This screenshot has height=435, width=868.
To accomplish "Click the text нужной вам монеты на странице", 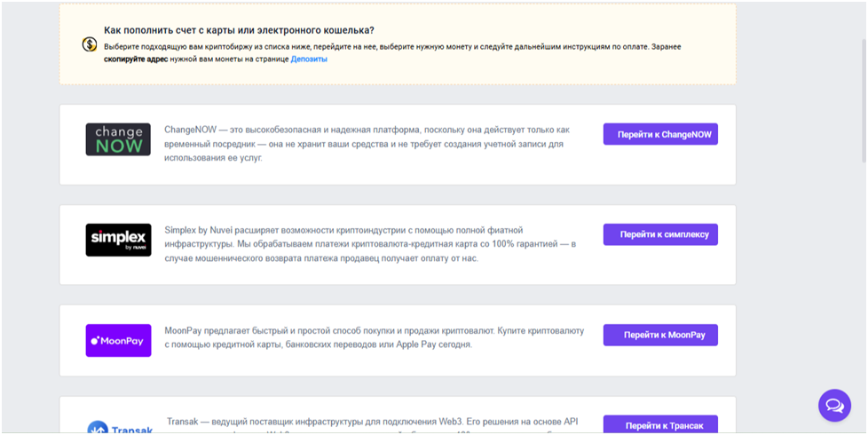I will click(x=232, y=59).
